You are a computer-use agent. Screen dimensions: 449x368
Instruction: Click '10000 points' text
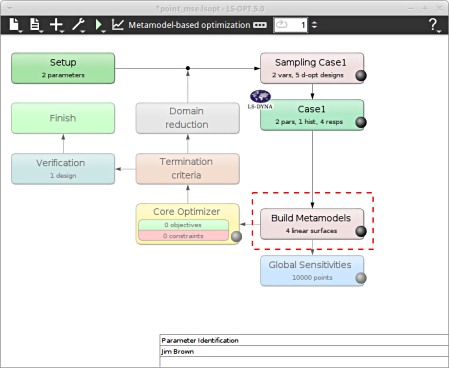coord(312,277)
